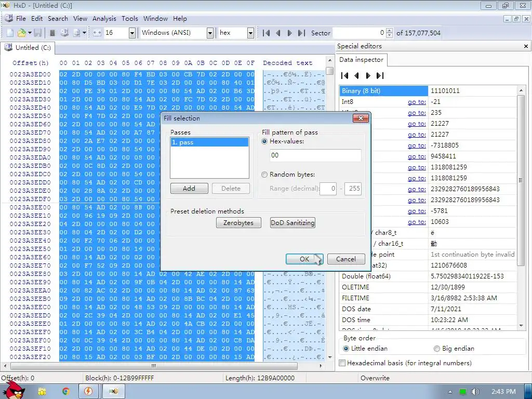Click the Zerobytes preset button
The image size is (532, 399).
238,222
